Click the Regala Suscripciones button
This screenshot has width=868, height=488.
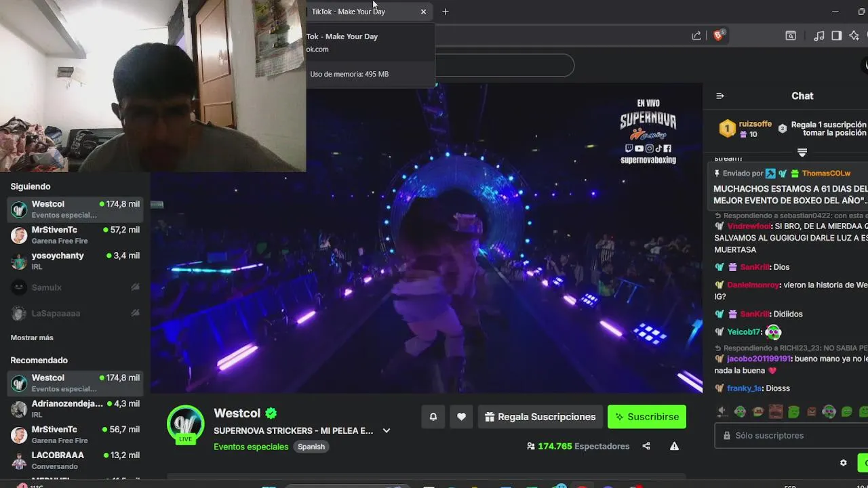pos(540,417)
